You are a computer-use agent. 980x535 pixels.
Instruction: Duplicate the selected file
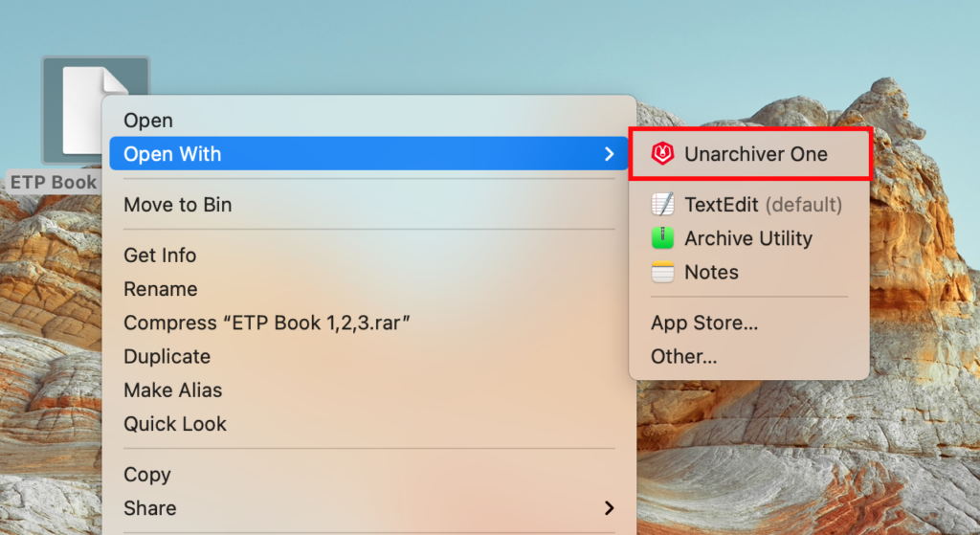point(167,356)
